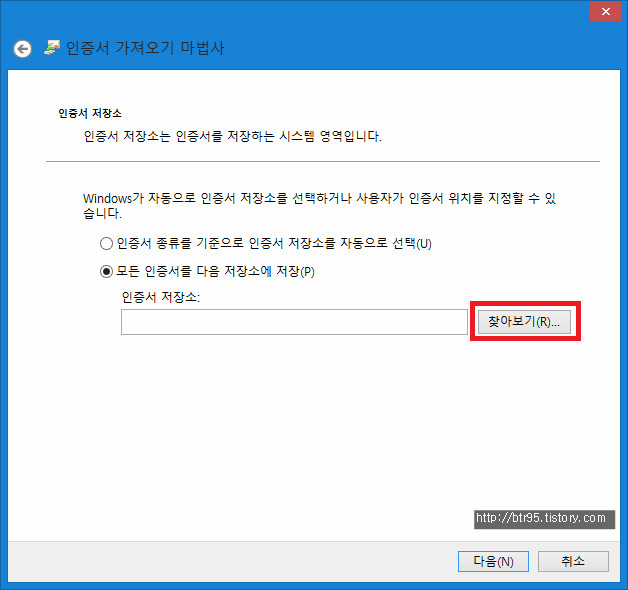Open the 찾아보기(R)... browse dialog
This screenshot has height=590, width=628.
[x=524, y=322]
